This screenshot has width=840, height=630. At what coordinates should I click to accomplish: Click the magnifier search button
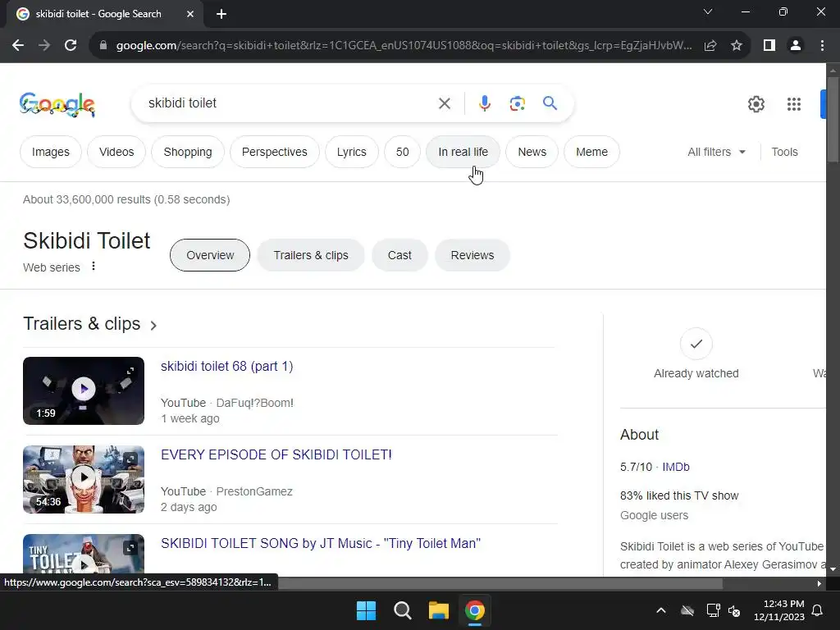coord(550,103)
